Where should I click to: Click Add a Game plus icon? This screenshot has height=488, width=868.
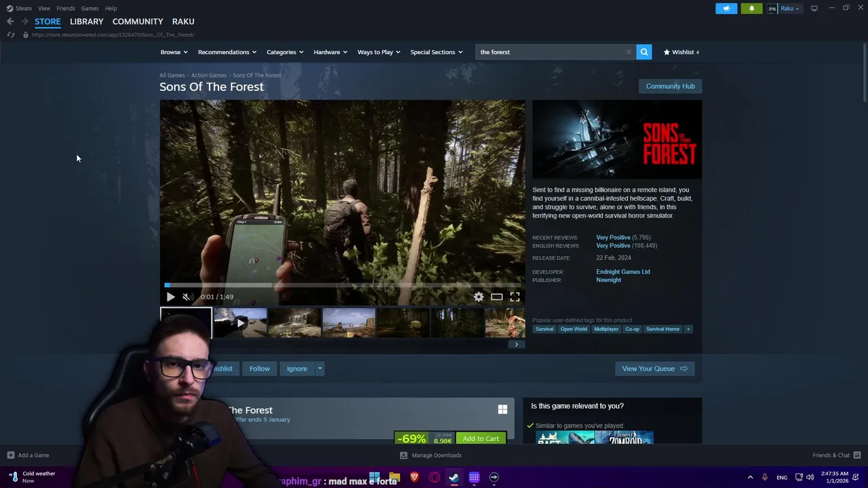10,455
